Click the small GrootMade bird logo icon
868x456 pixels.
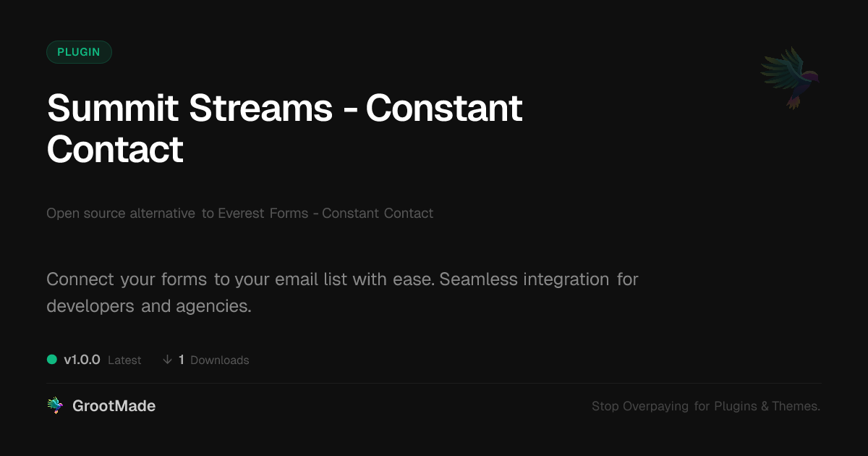point(55,406)
